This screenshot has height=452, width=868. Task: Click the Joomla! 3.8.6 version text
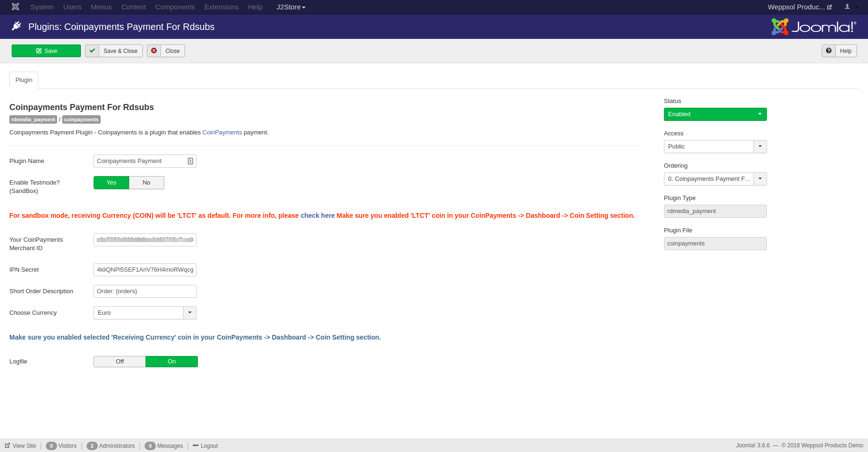pos(752,445)
